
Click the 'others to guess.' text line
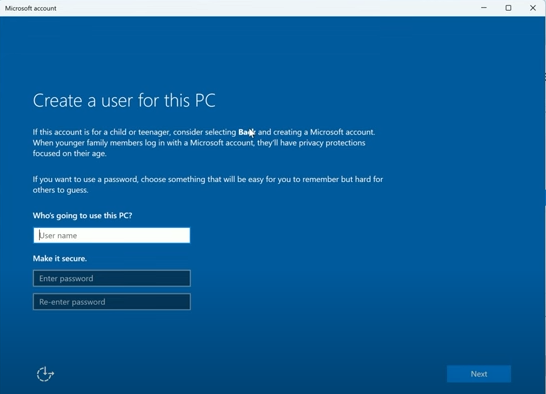[x=61, y=190]
